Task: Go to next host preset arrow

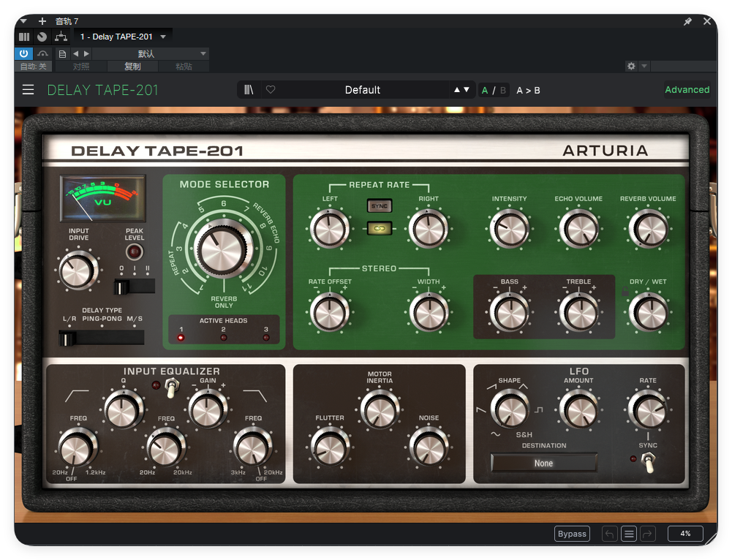Action: click(x=86, y=53)
